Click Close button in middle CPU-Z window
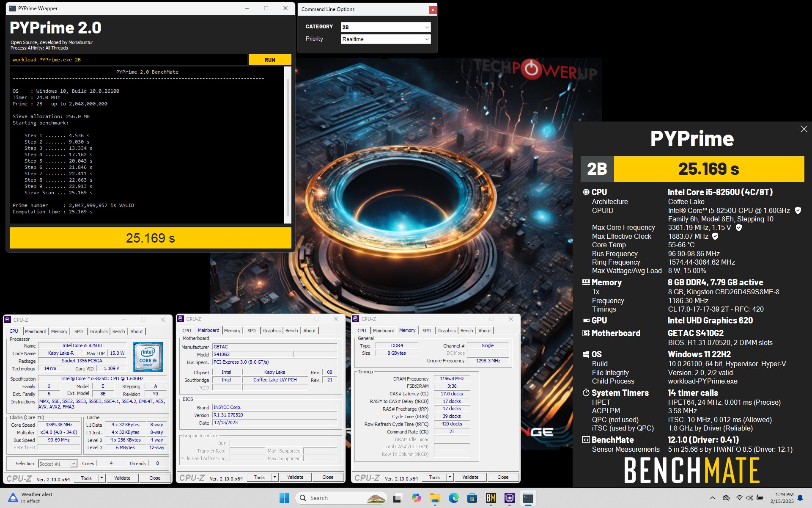Screen dimensions: 812x508 pyautogui.click(x=328, y=477)
